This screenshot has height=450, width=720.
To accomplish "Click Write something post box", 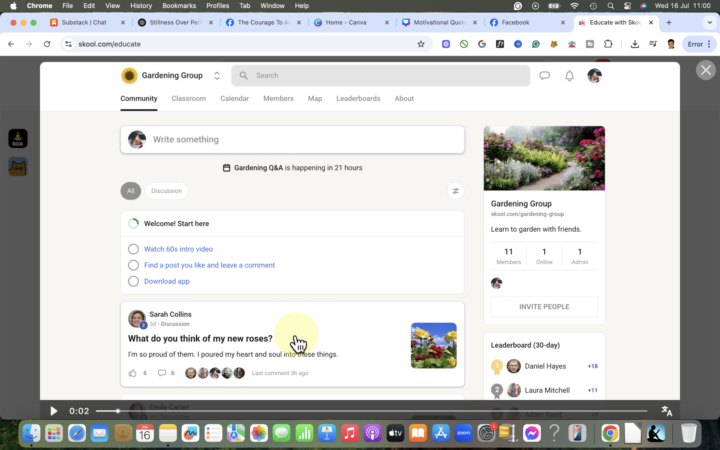I will 292,140.
